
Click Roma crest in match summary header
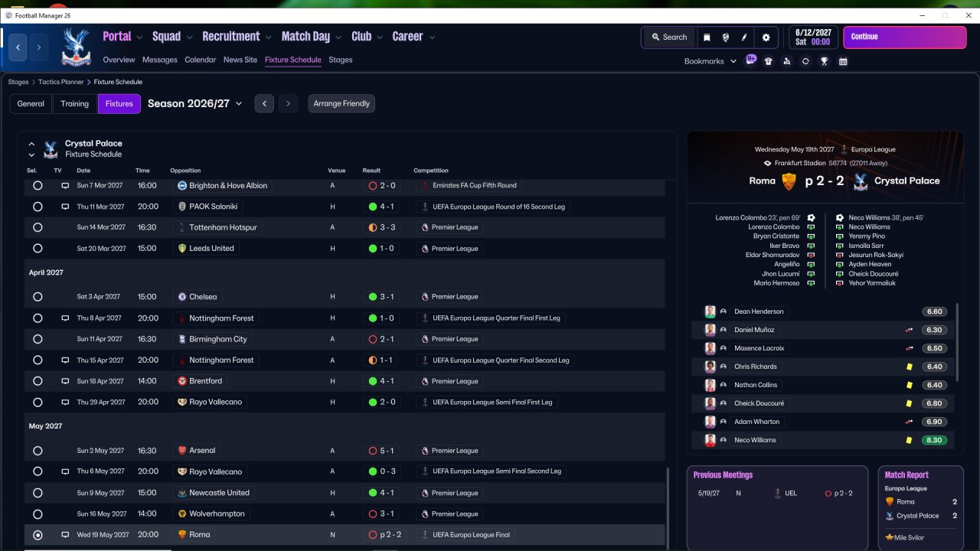pos(788,181)
